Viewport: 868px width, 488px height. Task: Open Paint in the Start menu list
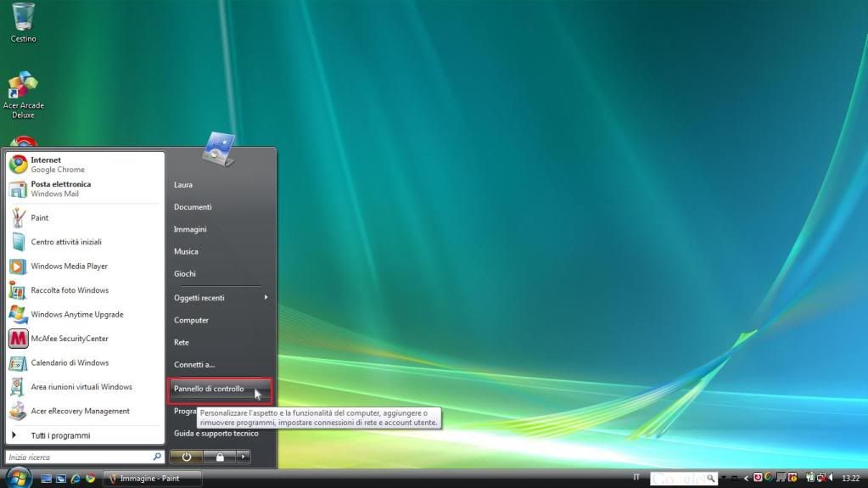[x=85, y=217]
